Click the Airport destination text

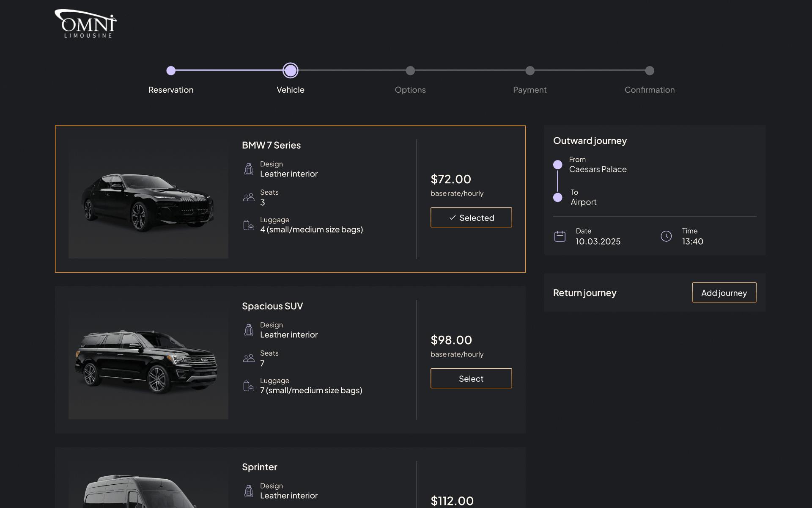(584, 202)
